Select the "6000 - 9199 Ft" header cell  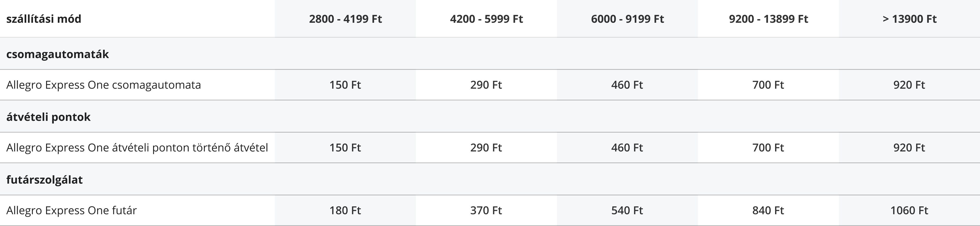[627, 19]
